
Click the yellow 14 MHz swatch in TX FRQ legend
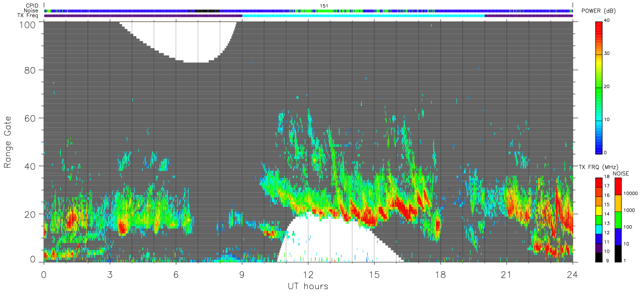599,211
